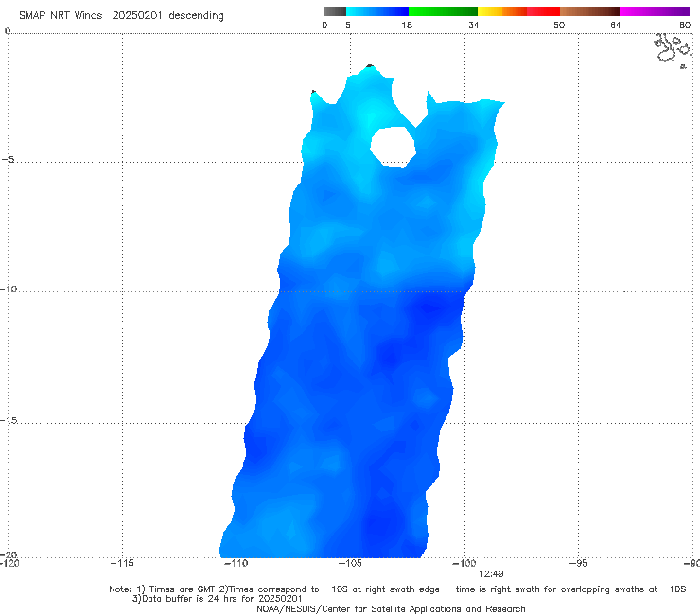Image resolution: width=700 pixels, height=615 pixels.
Task: Click the longitude label '-110'
Action: (236, 563)
